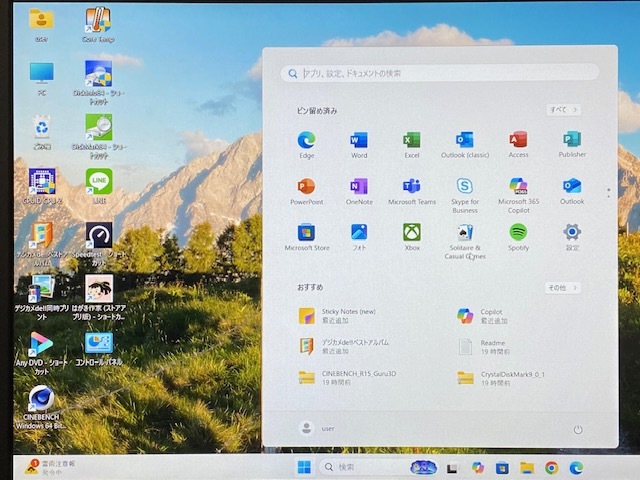Open the Excel pinned app
The height and width of the screenshot is (480, 640).
(412, 145)
